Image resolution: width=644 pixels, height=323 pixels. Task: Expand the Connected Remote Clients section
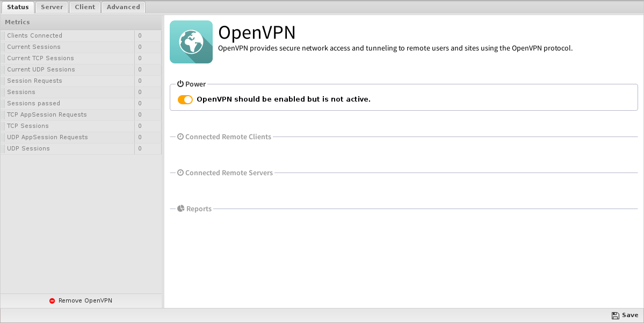coord(228,137)
